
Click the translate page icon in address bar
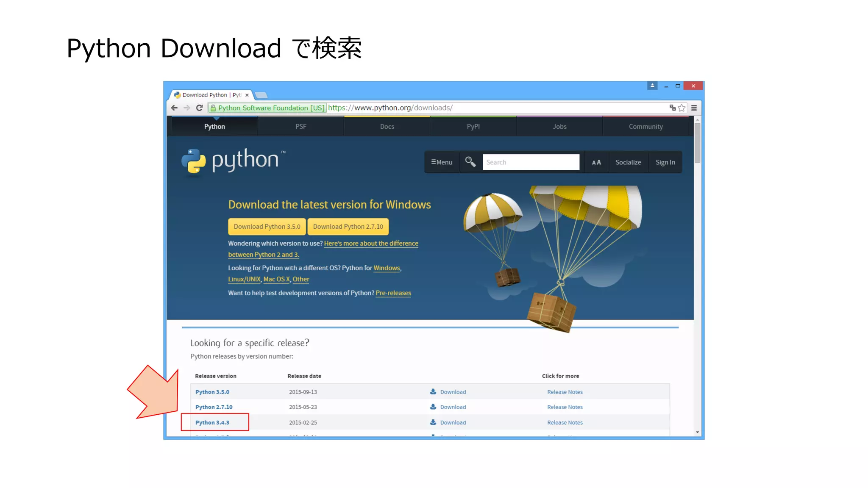(x=672, y=108)
